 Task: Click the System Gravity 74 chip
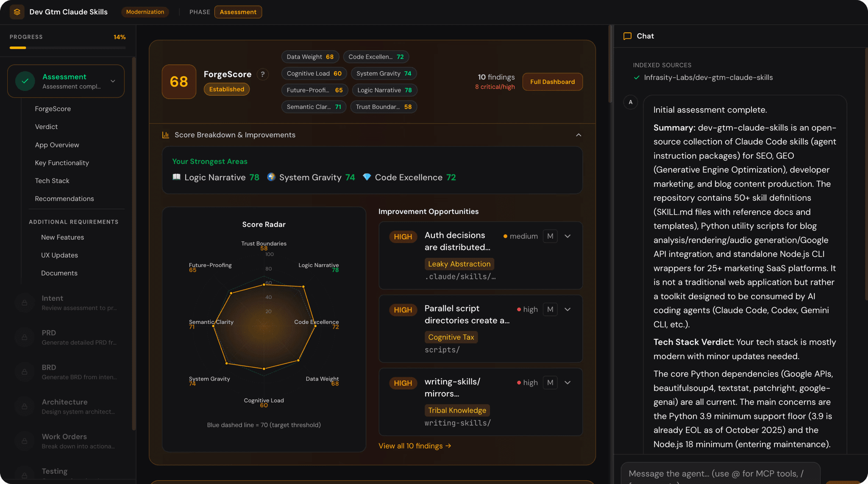click(x=384, y=73)
